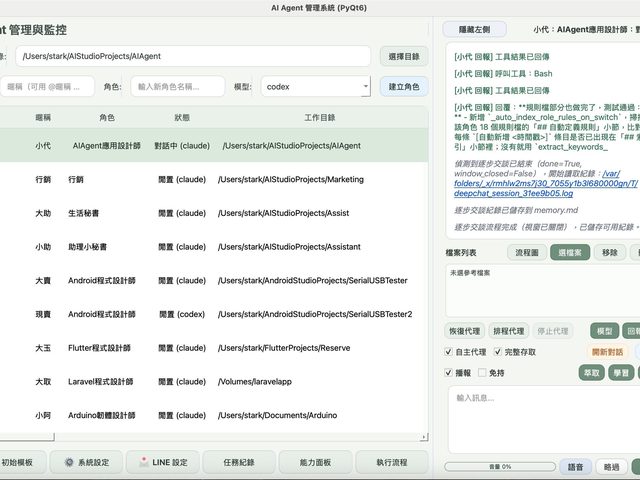Click the 角色 column header

click(107, 118)
